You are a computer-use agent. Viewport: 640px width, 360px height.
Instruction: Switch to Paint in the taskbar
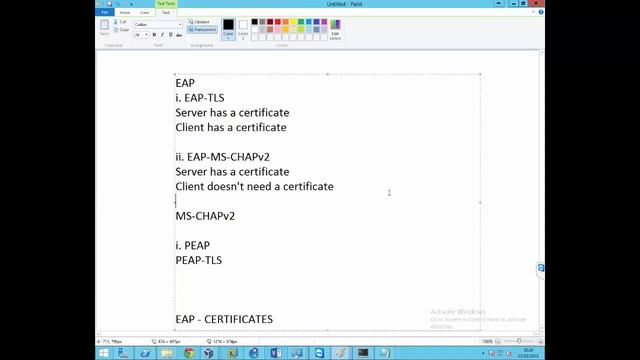tap(341, 353)
